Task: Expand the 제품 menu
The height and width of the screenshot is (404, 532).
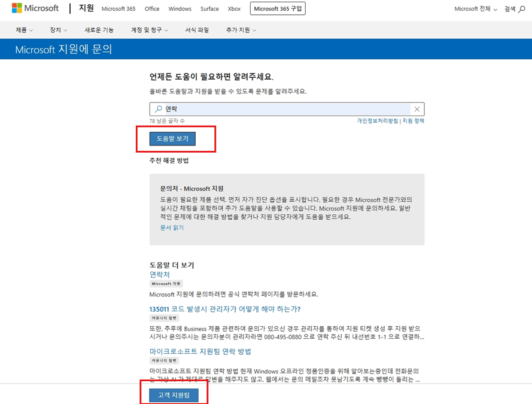Action: [24, 30]
